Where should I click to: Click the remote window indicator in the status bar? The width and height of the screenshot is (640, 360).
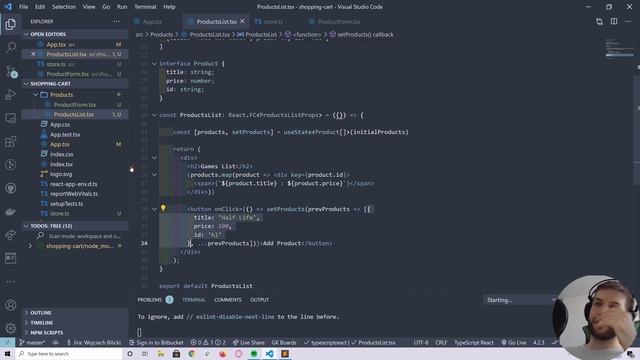(7, 342)
